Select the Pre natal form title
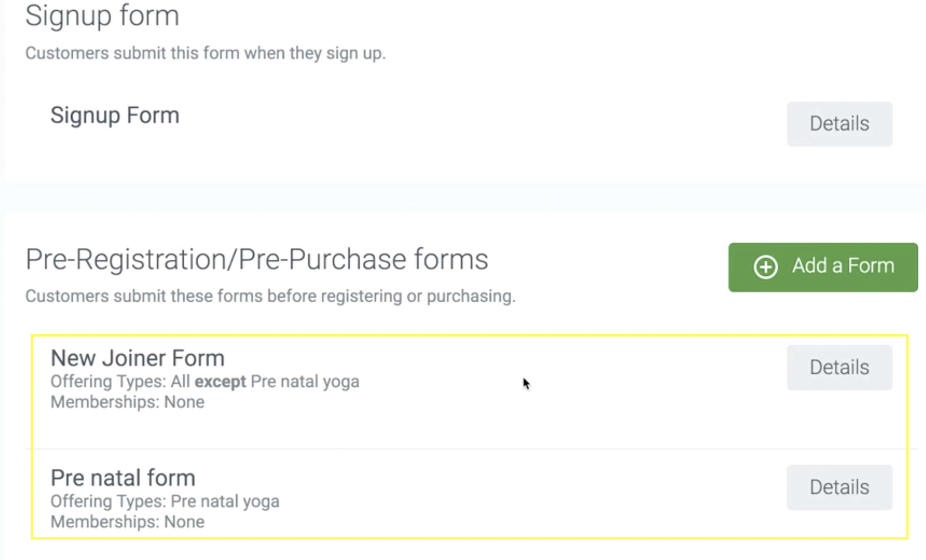Image resolution: width=926 pixels, height=560 pixels. [x=123, y=478]
